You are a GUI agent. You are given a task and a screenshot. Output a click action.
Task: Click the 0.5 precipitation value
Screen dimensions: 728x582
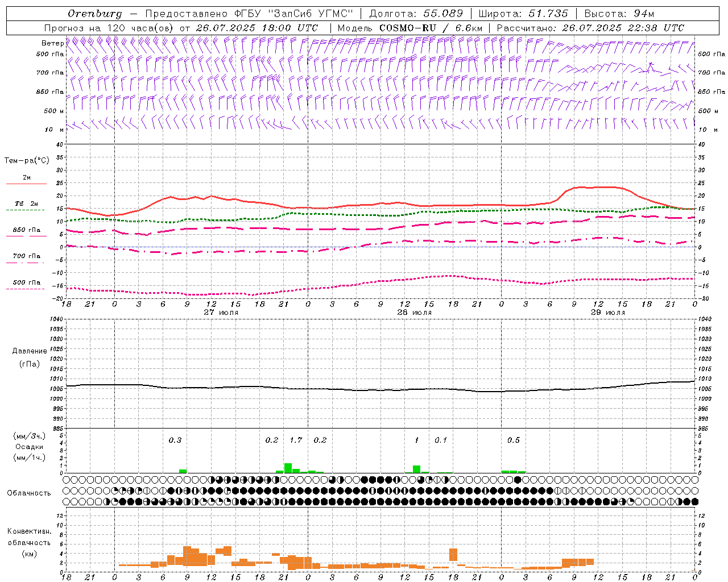[x=514, y=440]
